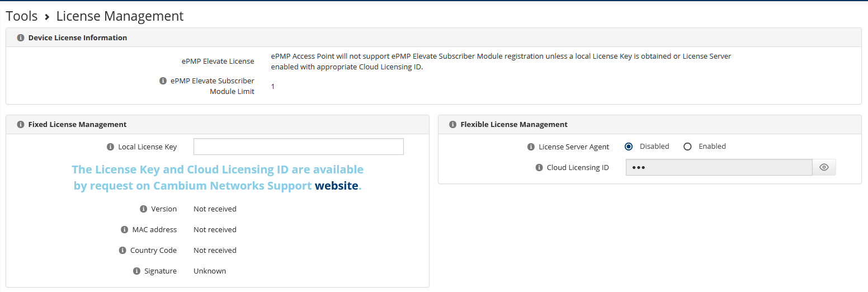Select Disabled for License Server Agent
The width and height of the screenshot is (868, 292).
(629, 147)
